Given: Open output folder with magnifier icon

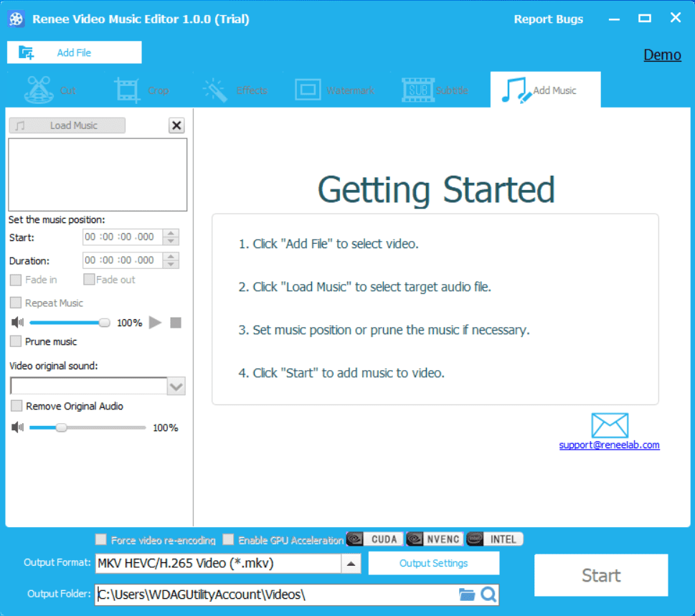Looking at the screenshot, I should [488, 594].
